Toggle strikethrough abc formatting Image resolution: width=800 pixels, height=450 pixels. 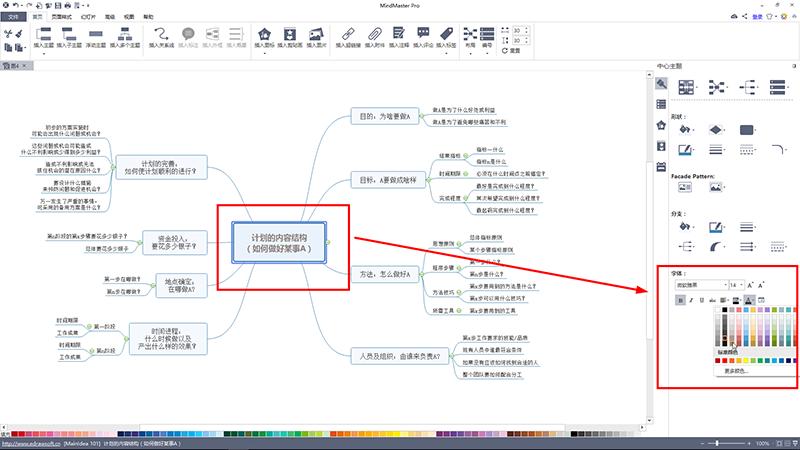(x=712, y=301)
